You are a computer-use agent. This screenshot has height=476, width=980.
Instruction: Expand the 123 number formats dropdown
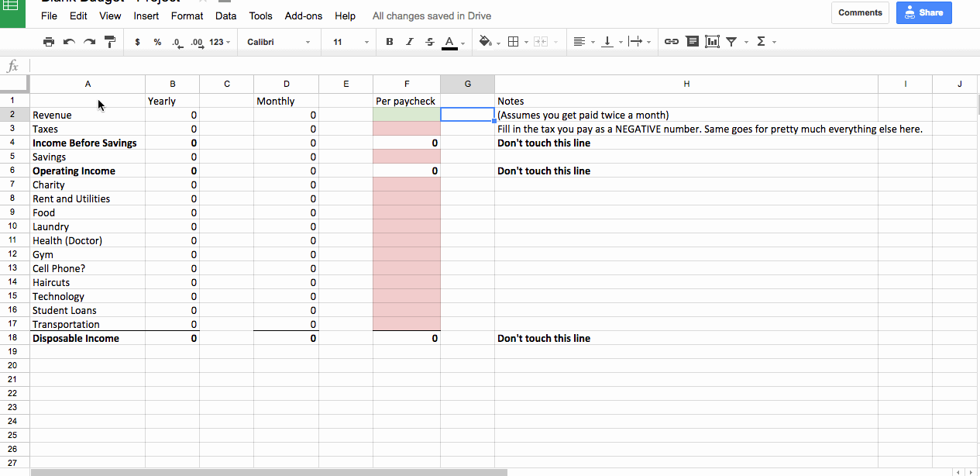point(220,42)
